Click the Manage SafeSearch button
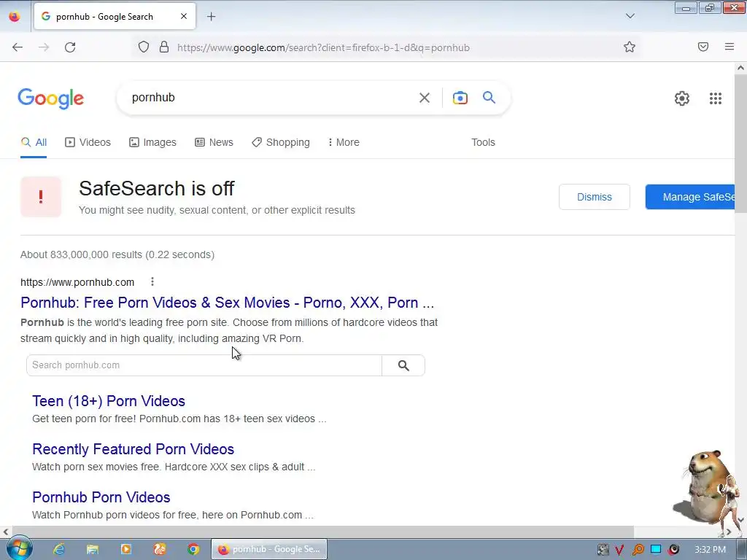 (690, 197)
